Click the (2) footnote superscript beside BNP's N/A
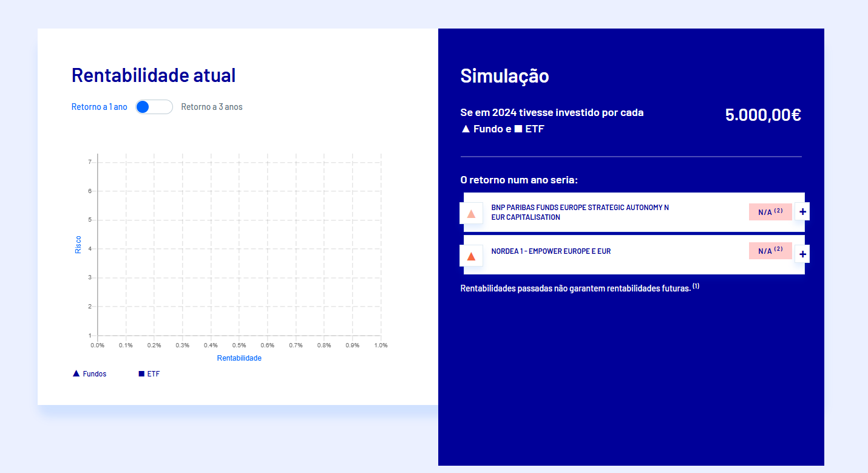 coord(779,210)
